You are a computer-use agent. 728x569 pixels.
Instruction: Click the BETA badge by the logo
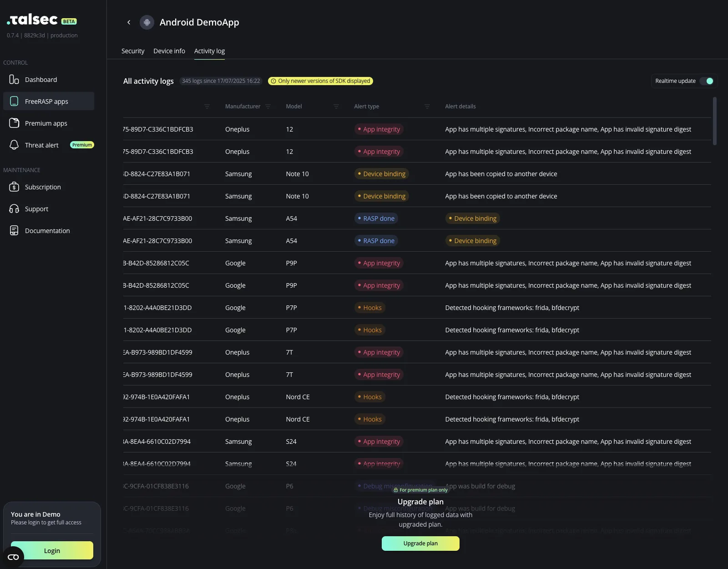point(69,21)
